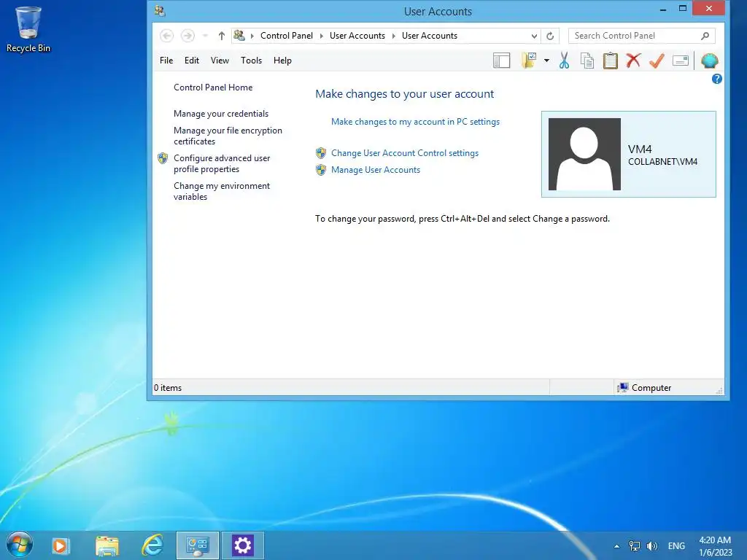This screenshot has width=747, height=560.
Task: Open the Tools menu
Action: pyautogui.click(x=251, y=61)
